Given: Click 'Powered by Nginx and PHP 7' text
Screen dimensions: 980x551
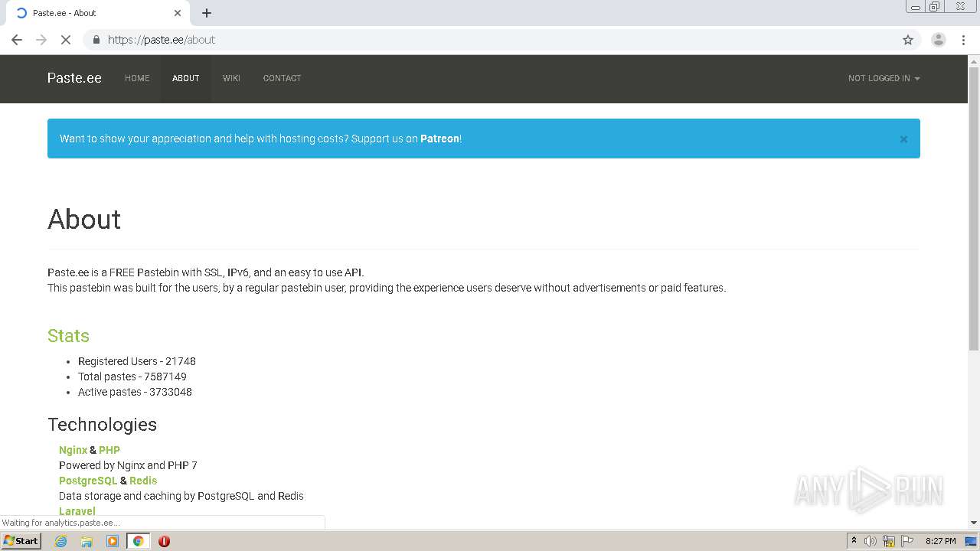Looking at the screenshot, I should tap(128, 465).
